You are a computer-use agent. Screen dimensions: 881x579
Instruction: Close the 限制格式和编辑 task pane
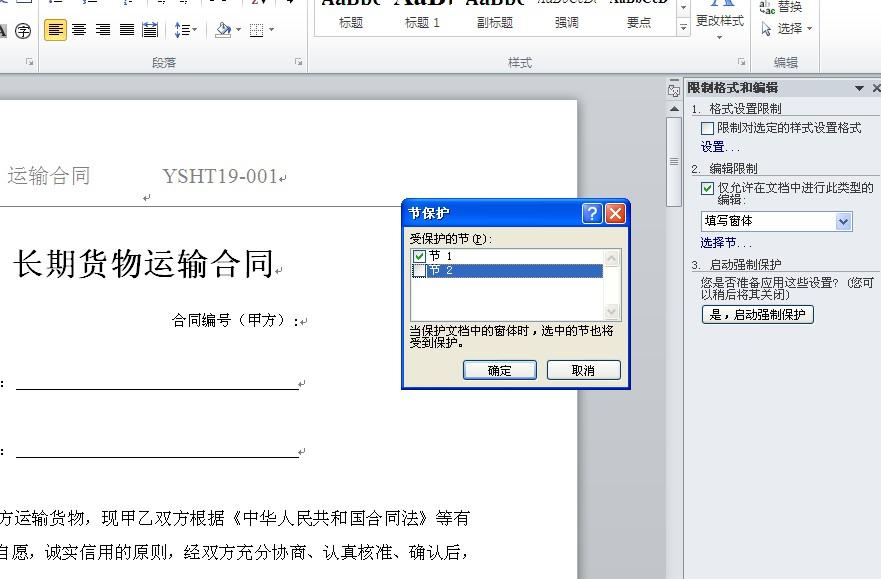(876, 88)
